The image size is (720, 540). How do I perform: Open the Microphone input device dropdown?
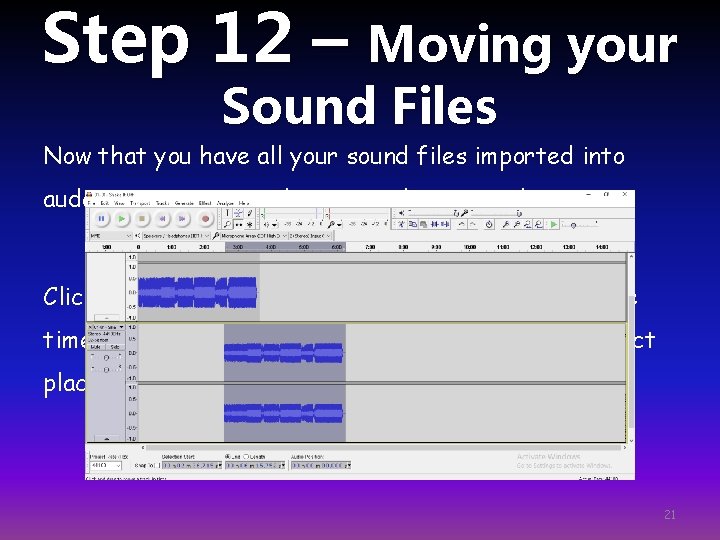click(x=253, y=236)
